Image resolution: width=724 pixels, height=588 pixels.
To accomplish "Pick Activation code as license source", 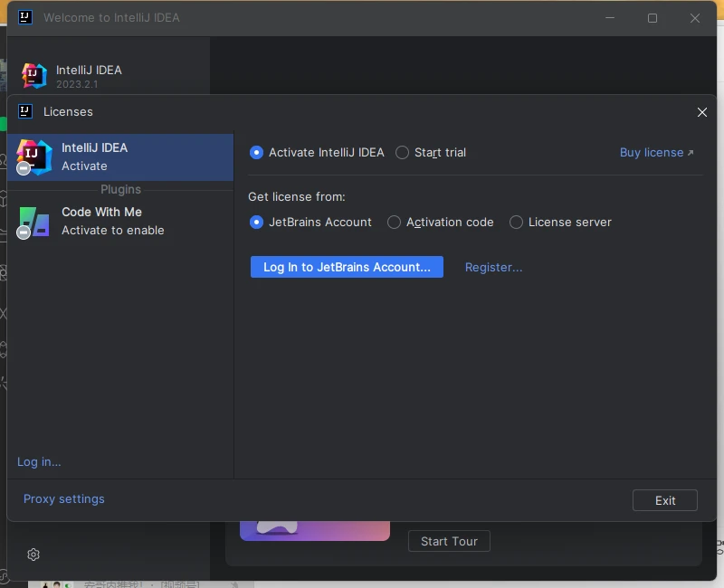I will [x=440, y=222].
